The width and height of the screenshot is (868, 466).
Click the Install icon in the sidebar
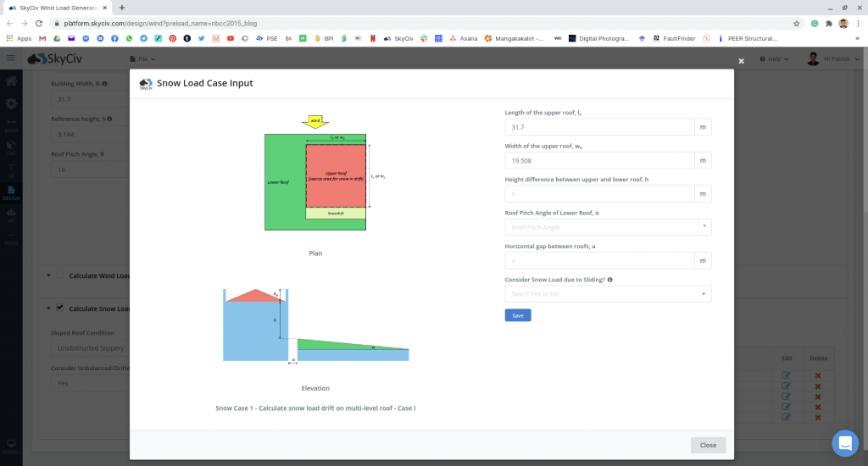[11, 446]
